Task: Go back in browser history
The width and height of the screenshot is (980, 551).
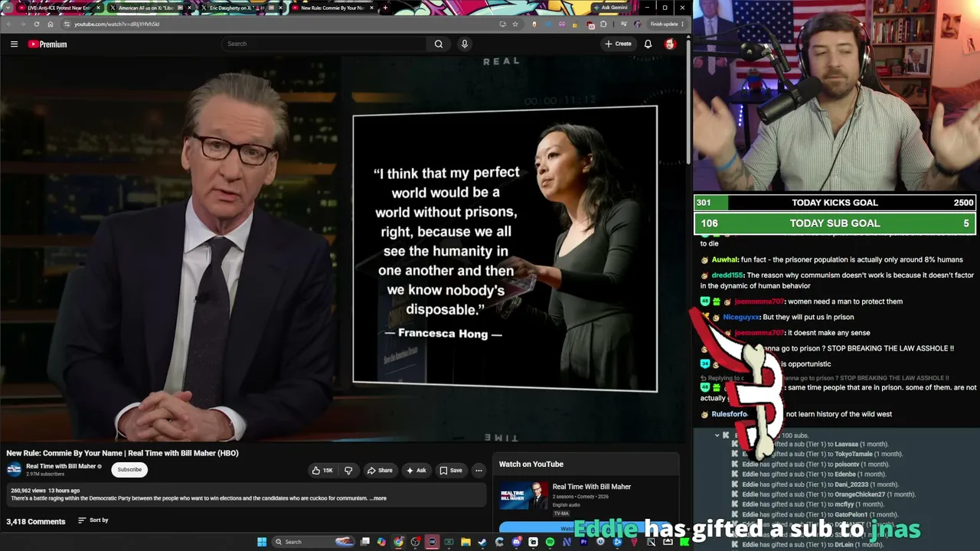Action: pyautogui.click(x=8, y=24)
